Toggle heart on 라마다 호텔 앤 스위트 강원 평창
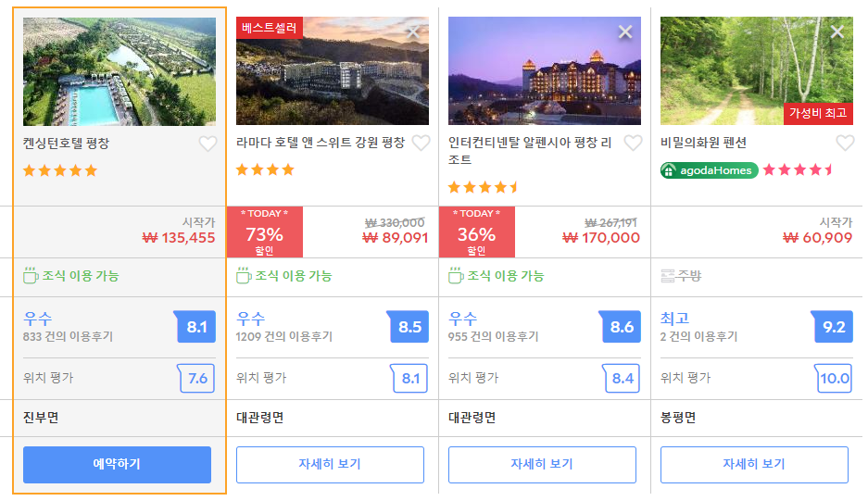 click(421, 143)
